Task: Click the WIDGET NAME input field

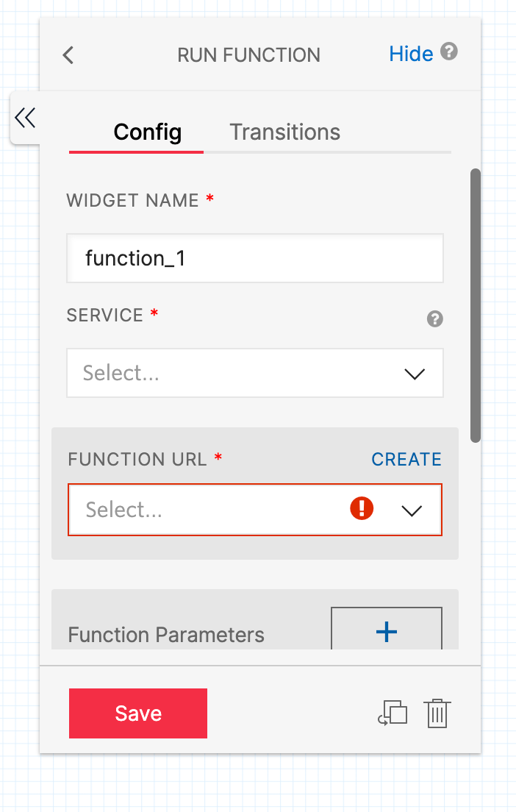Action: 255,258
